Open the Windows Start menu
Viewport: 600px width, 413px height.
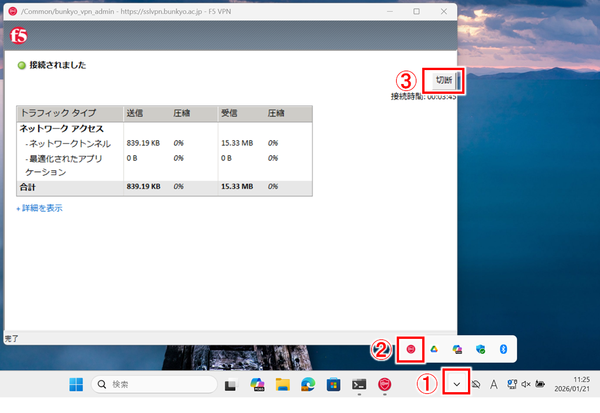76,384
